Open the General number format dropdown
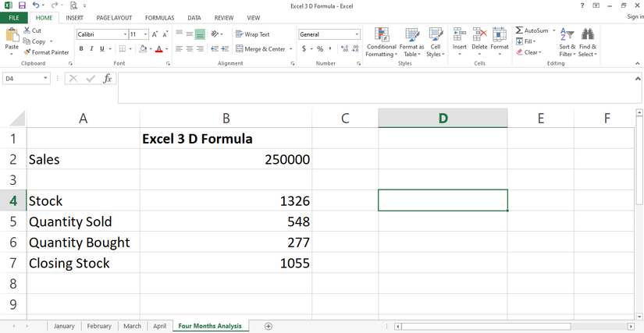The image size is (644, 333). (358, 34)
